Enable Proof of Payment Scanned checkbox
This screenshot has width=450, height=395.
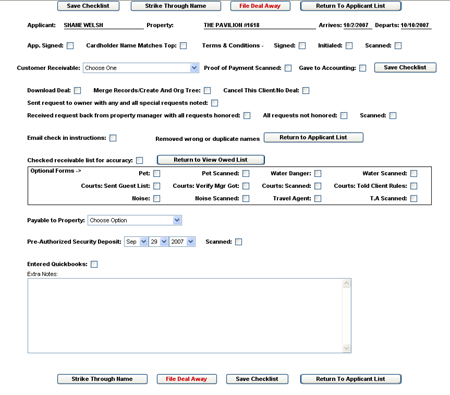(x=288, y=68)
